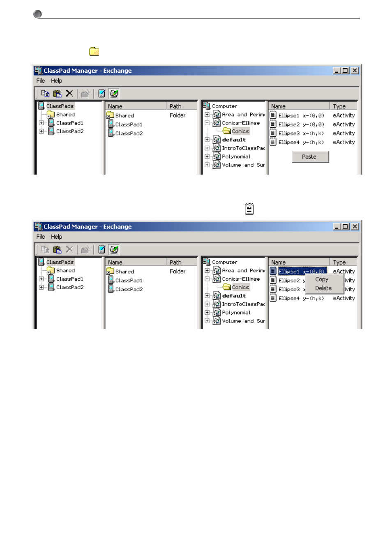This screenshot has height=555, width=392.
Task: Choose Delete from the context menu
Action: point(323,288)
